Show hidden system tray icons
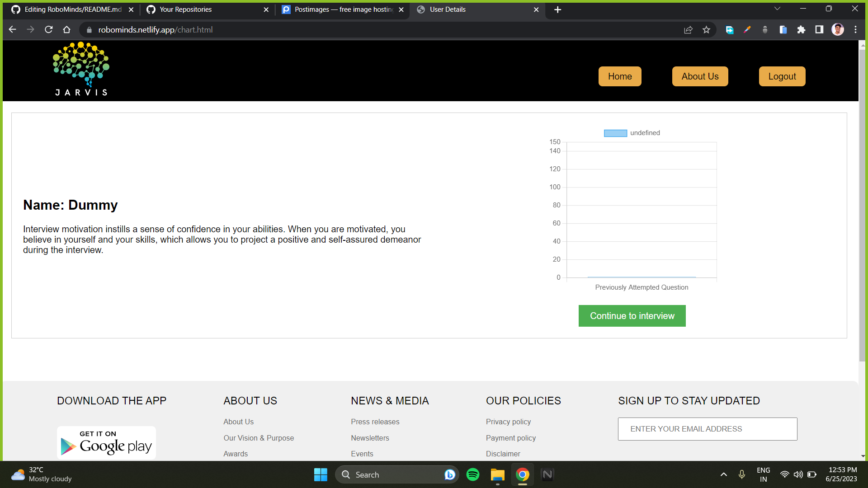The height and width of the screenshot is (488, 868). 723,474
